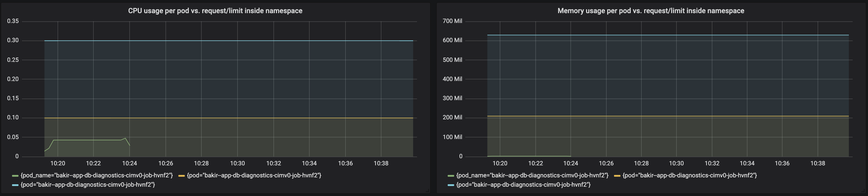Open the CPU usage per pod panel title
This screenshot has width=868, height=196.
point(215,11)
